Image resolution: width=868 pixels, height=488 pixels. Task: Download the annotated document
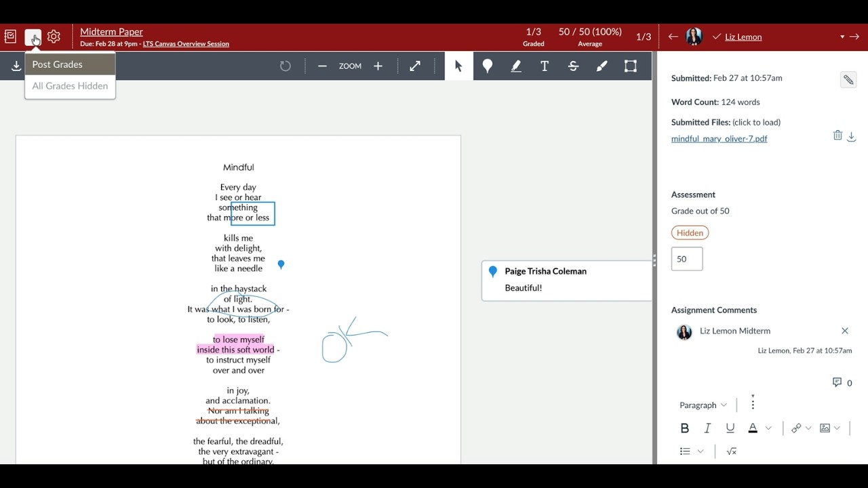click(16, 66)
